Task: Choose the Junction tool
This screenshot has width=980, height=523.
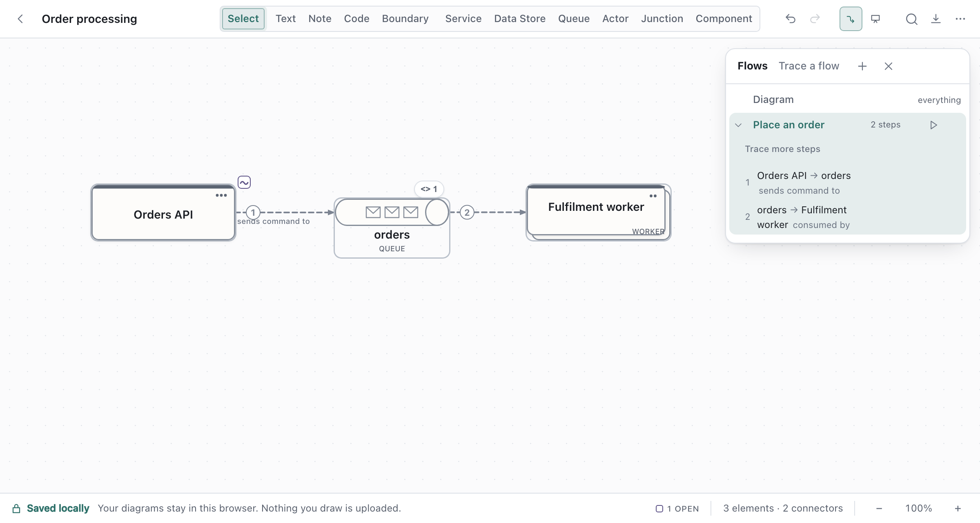Action: tap(662, 19)
